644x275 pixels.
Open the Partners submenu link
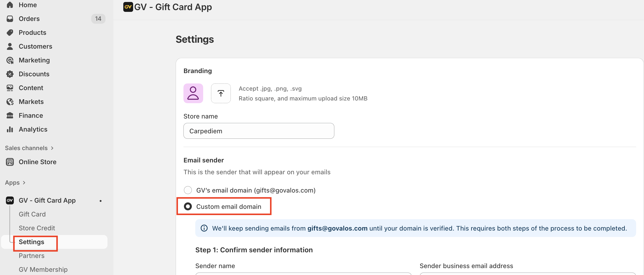coord(32,256)
